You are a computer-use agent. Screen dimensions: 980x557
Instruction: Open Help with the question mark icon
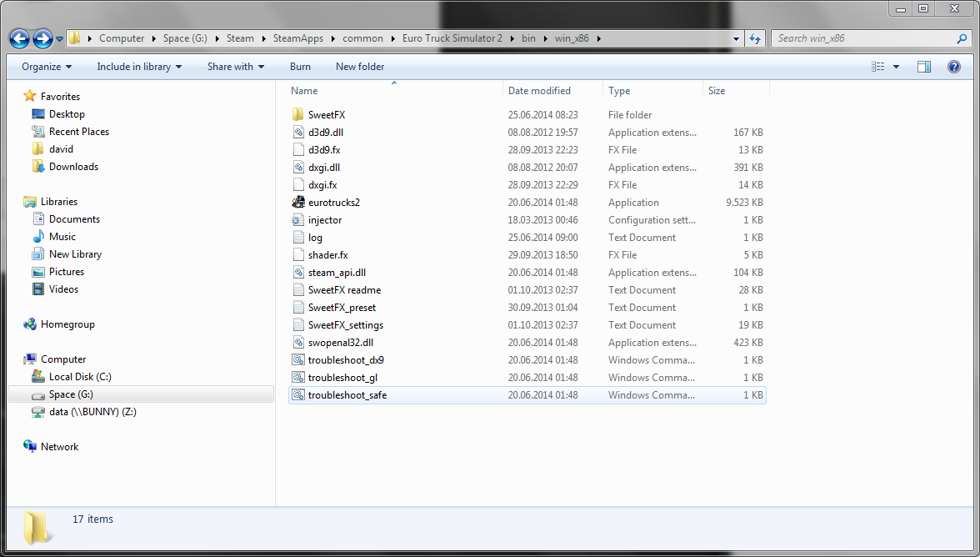click(x=953, y=66)
